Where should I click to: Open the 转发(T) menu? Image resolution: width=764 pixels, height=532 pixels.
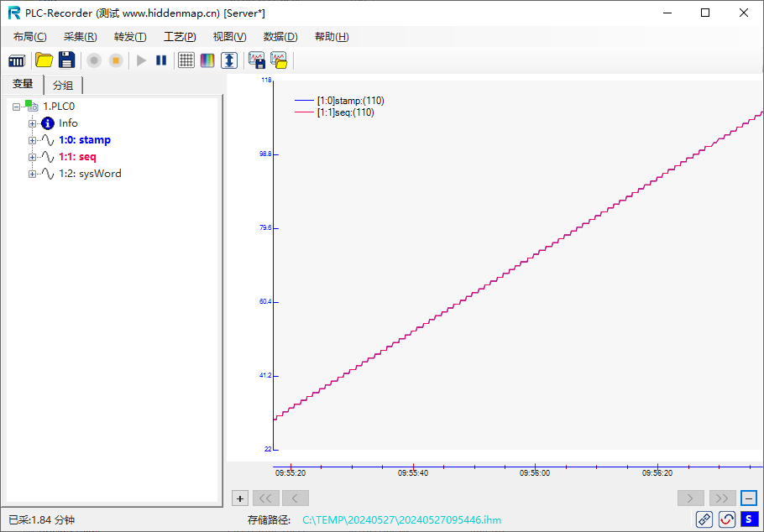click(130, 37)
